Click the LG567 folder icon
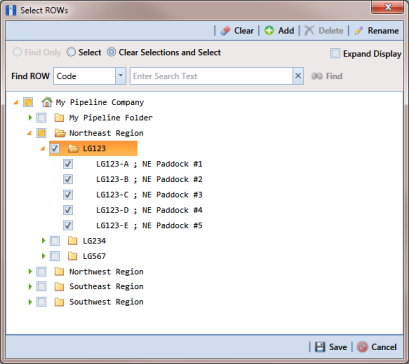 pyautogui.click(x=73, y=256)
